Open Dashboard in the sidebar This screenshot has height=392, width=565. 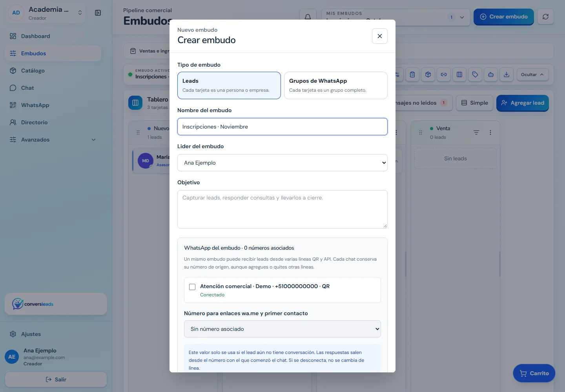point(53,36)
